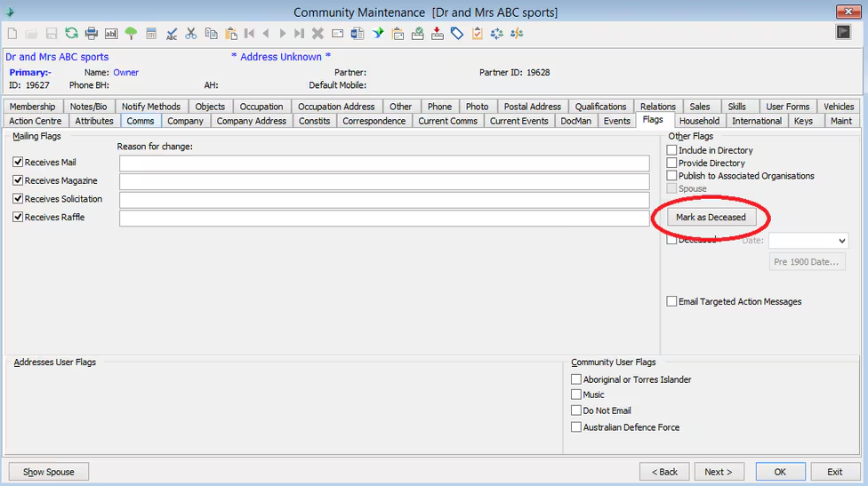The image size is (868, 486).
Task: Click the Word document icon
Action: tap(358, 34)
